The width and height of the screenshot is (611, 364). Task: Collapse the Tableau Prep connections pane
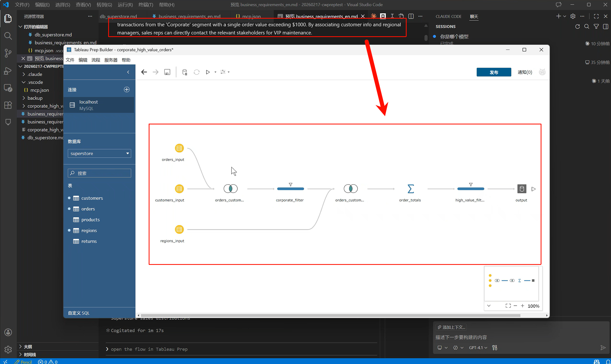pos(128,72)
